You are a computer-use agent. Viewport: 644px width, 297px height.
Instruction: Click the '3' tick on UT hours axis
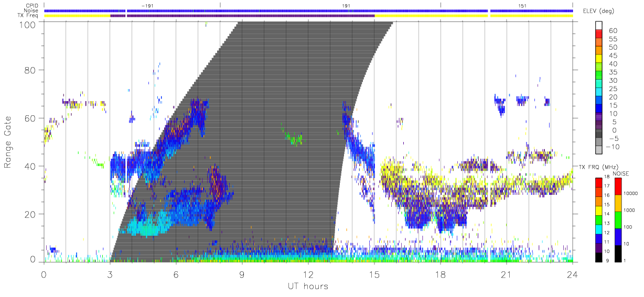click(x=110, y=273)
